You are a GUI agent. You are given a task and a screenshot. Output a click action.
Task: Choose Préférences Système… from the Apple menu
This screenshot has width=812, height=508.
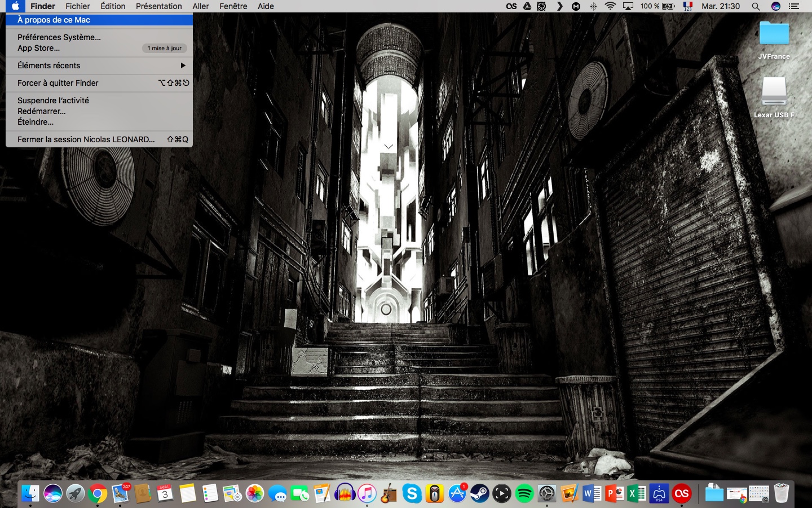click(59, 37)
